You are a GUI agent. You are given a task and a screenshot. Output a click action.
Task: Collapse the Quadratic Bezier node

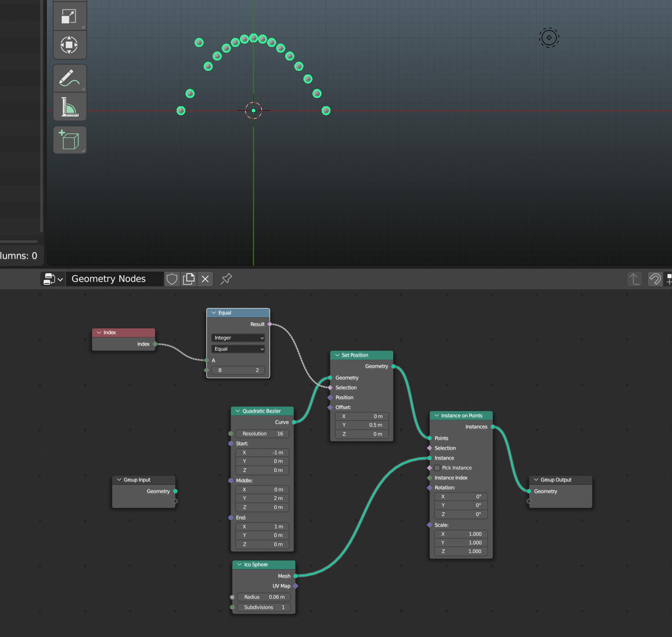click(238, 411)
